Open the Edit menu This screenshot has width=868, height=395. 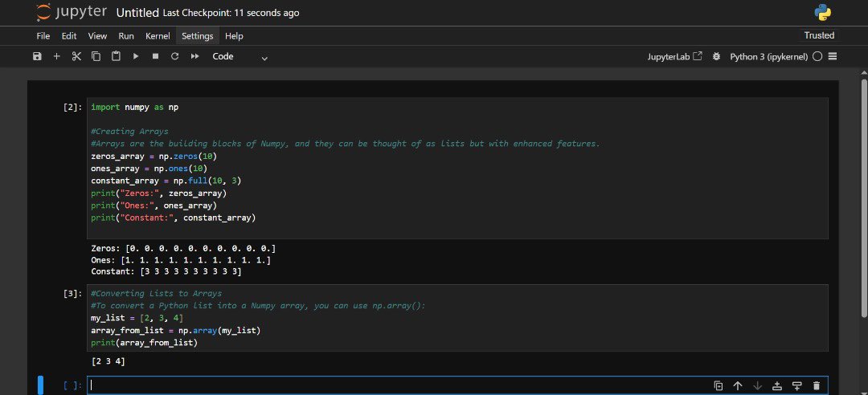click(x=69, y=36)
